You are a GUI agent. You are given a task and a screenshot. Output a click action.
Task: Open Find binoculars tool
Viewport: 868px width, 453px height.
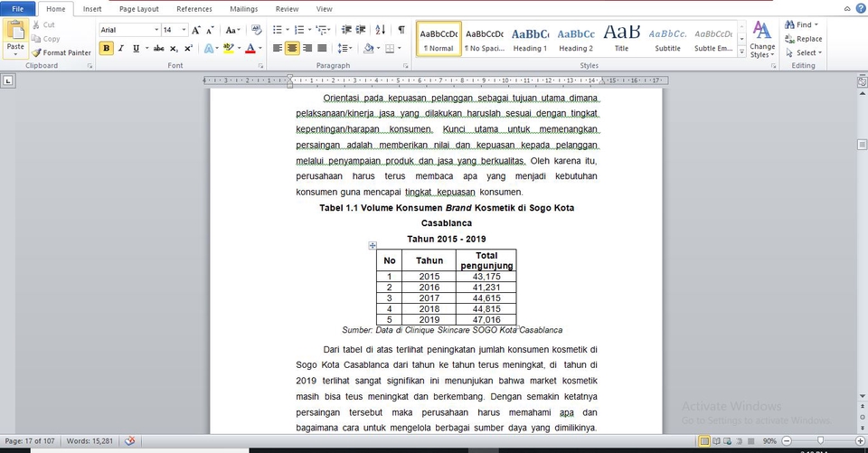[800, 24]
